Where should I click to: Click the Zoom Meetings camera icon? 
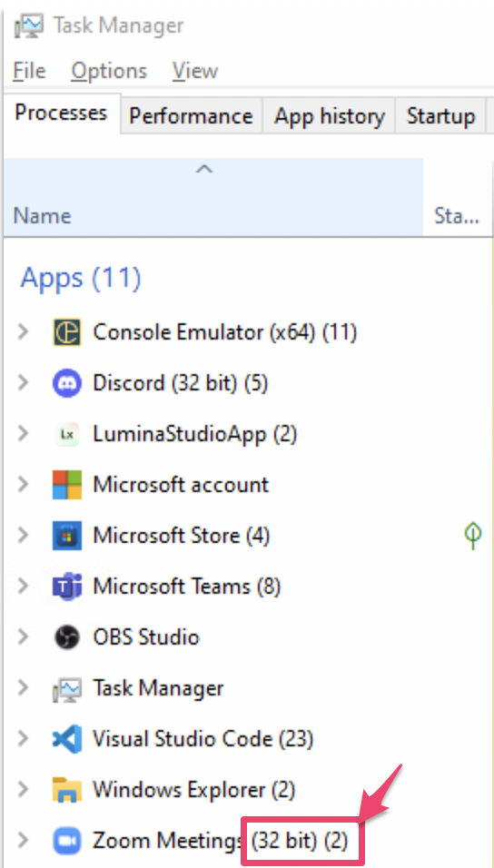67,841
